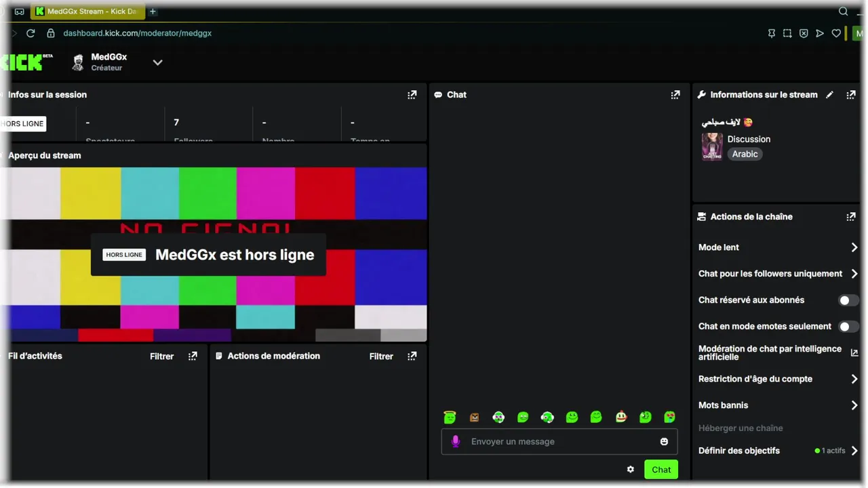Image resolution: width=868 pixels, height=488 pixels.
Task: Open browser tab search magnifier
Action: (843, 12)
